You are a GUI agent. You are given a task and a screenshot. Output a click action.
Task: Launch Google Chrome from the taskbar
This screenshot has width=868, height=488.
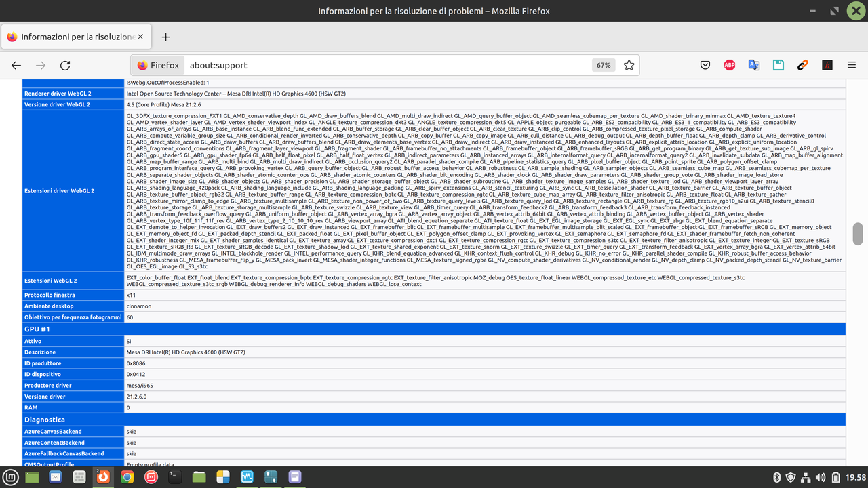pyautogui.click(x=127, y=476)
